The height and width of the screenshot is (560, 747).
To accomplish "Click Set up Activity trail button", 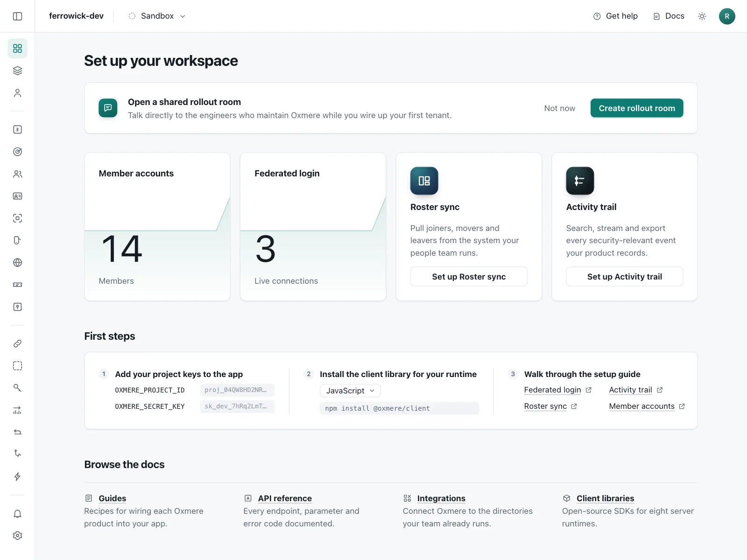I will coord(625,277).
